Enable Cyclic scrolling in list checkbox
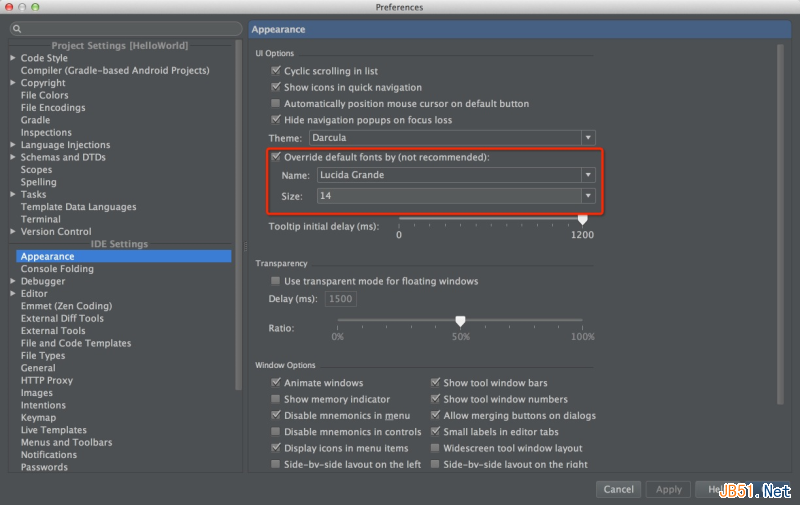 tap(276, 71)
